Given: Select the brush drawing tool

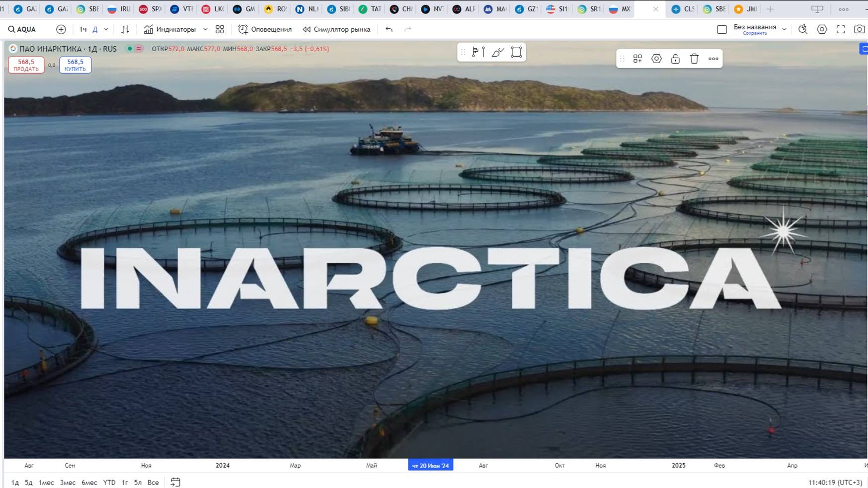Looking at the screenshot, I should click(x=498, y=52).
